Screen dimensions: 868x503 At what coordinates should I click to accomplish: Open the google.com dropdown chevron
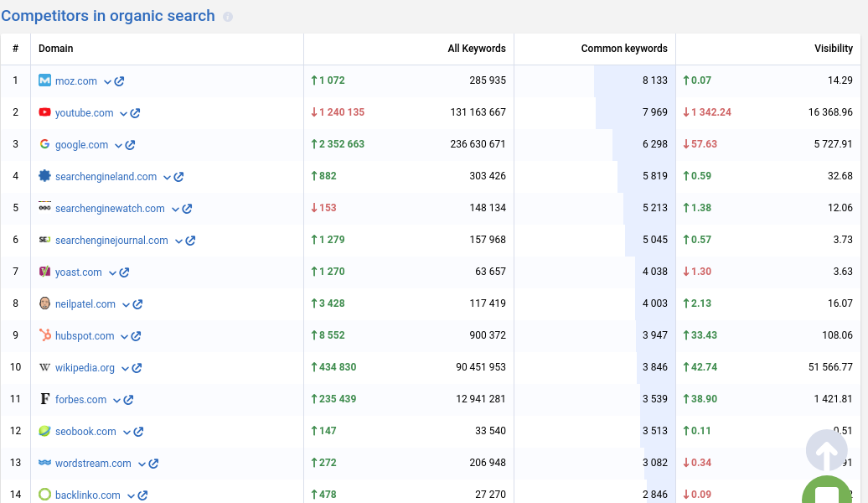118,146
